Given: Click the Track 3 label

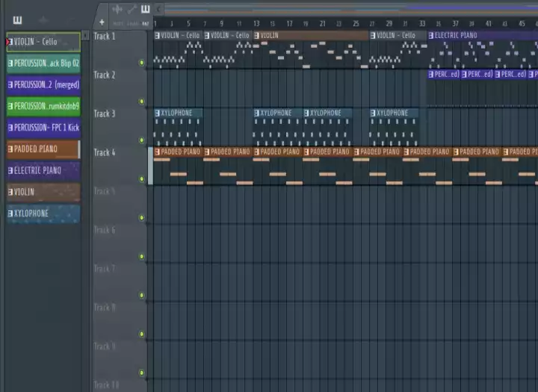Looking at the screenshot, I should coord(105,113).
